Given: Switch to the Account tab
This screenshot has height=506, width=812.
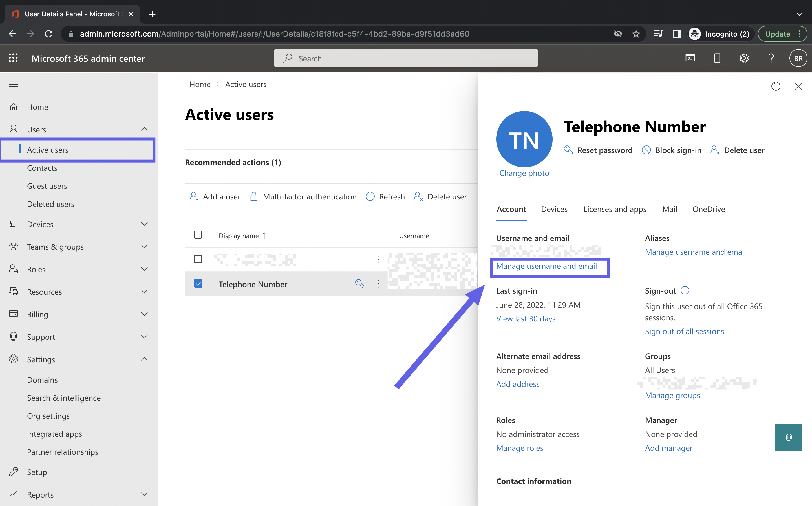Looking at the screenshot, I should tap(511, 209).
